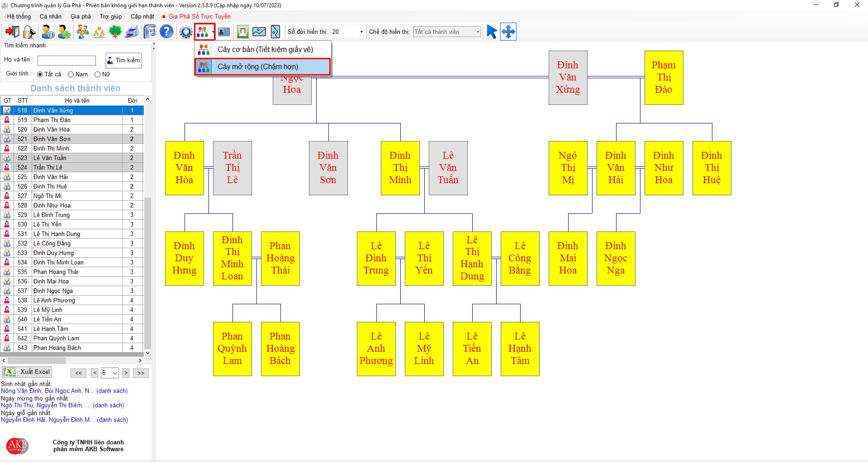Click the green tree toolbar icon

click(115, 32)
